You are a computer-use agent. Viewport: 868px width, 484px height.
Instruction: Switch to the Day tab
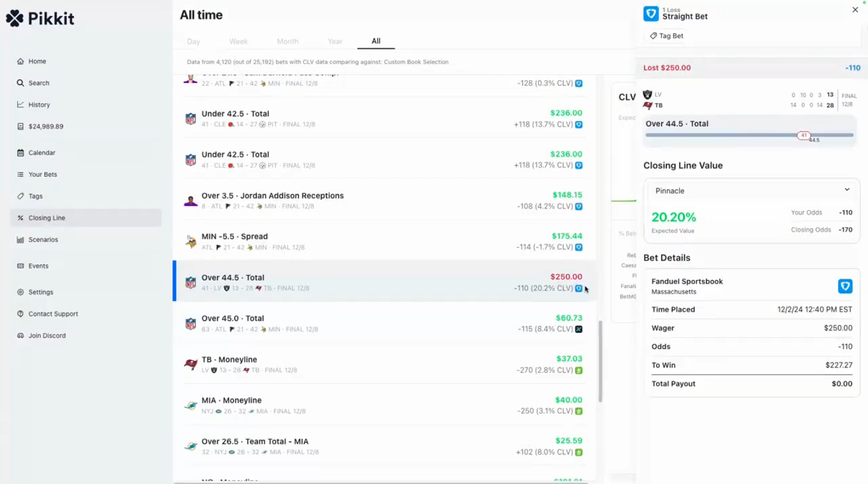194,41
